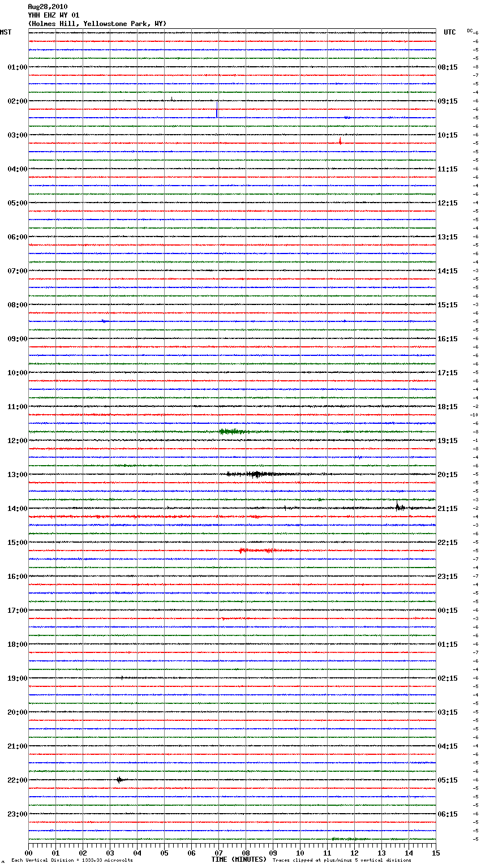Click the 05:15 UTC time label
This screenshot has height=868, width=481.
[448, 780]
